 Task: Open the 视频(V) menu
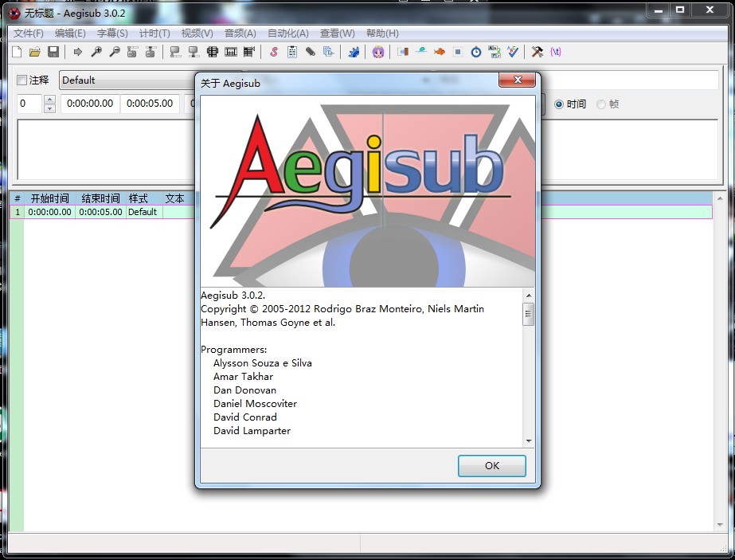click(197, 33)
